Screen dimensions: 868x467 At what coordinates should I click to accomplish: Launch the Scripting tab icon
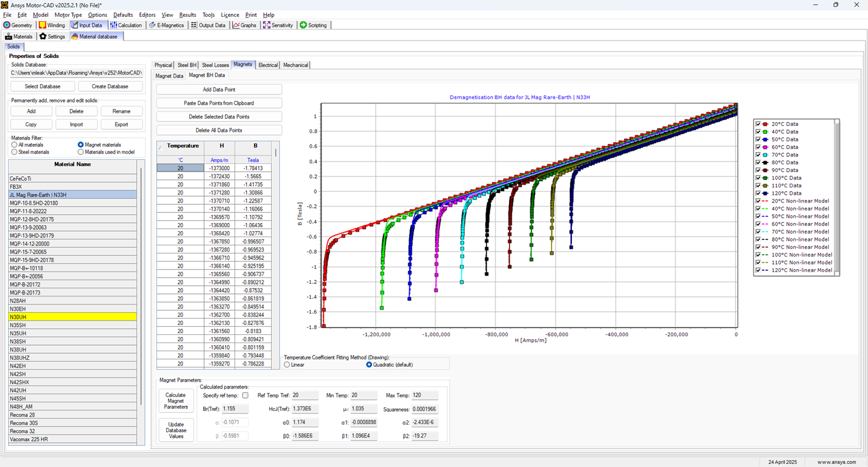point(303,25)
